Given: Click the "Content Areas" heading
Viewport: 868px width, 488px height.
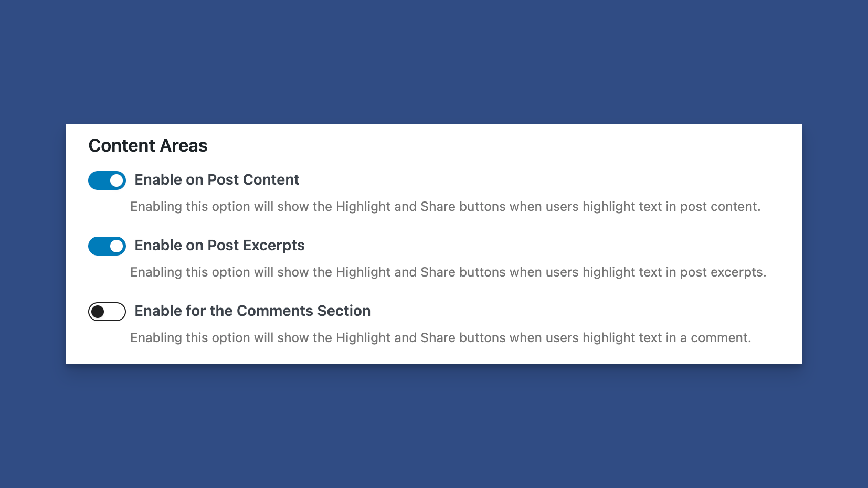Looking at the screenshot, I should point(148,145).
